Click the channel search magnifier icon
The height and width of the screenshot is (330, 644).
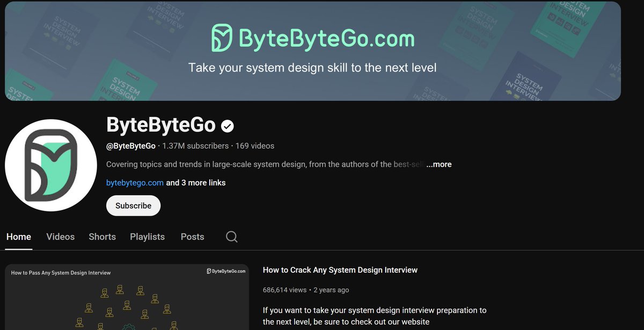click(231, 237)
